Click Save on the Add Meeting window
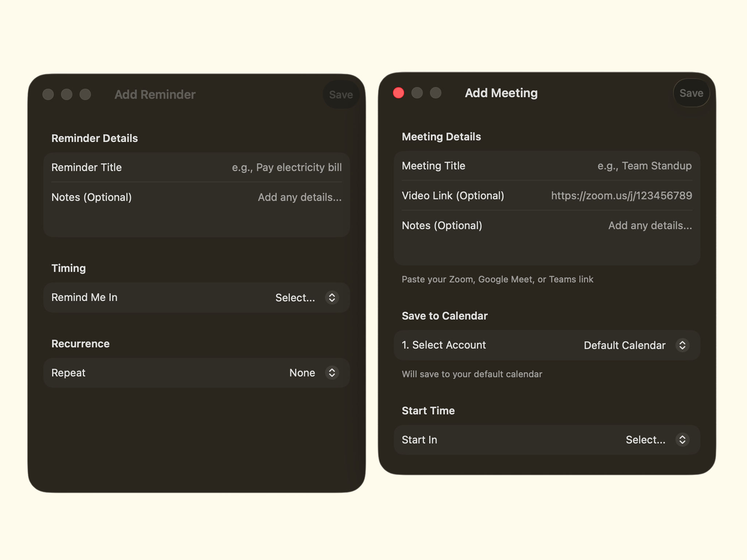This screenshot has width=747, height=560. [691, 93]
